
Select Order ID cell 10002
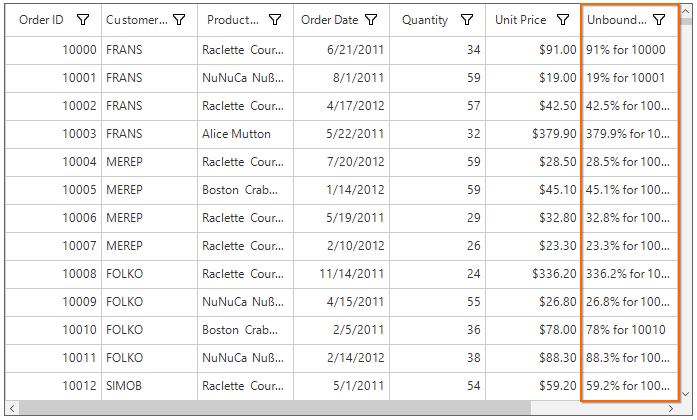pyautogui.click(x=53, y=106)
